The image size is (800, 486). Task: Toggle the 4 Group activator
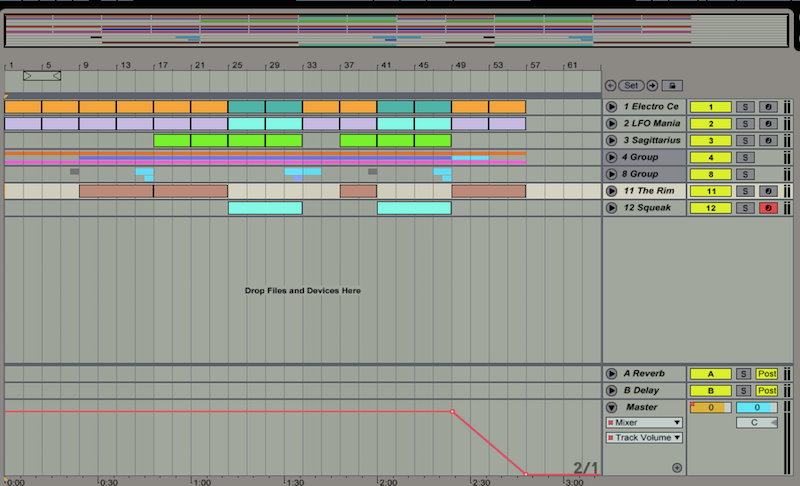711,157
